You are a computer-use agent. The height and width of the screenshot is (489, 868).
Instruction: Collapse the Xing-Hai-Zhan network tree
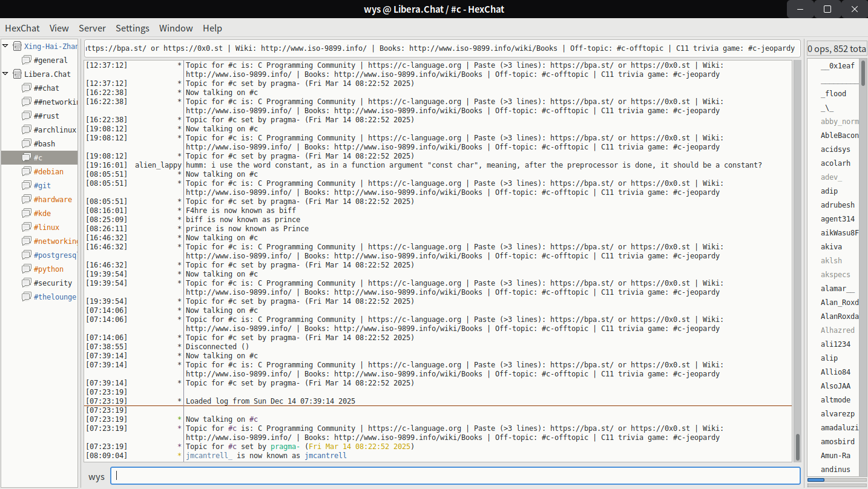click(5, 46)
